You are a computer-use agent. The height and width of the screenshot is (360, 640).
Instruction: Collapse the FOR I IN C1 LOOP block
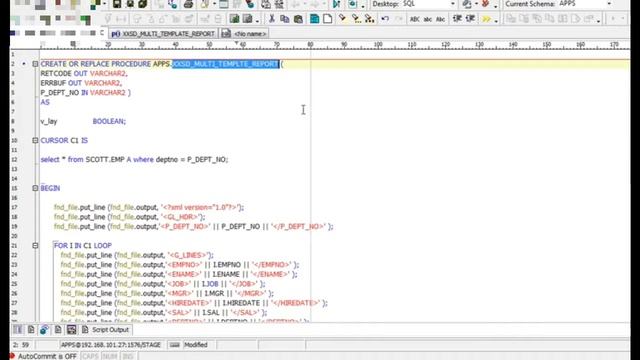35,246
